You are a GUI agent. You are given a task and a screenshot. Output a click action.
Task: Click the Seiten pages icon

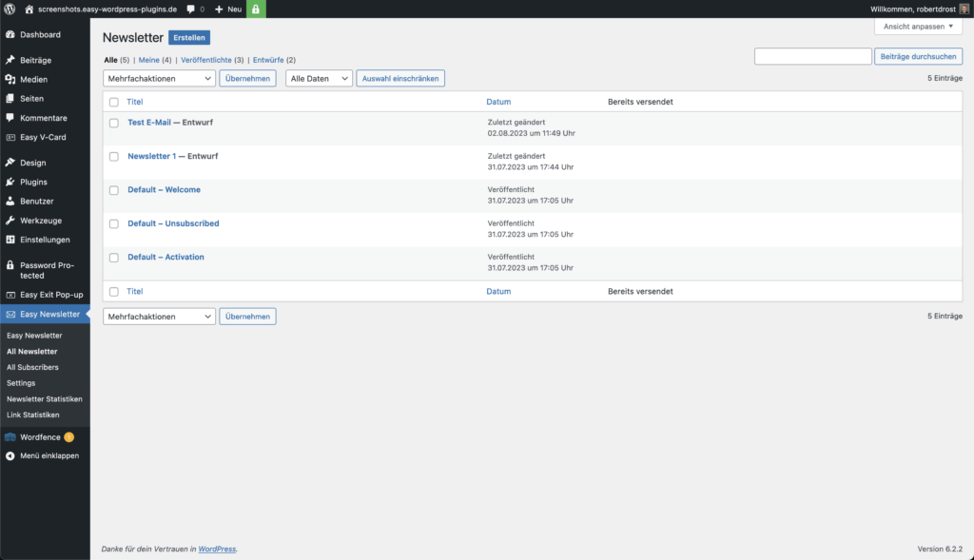tap(10, 99)
